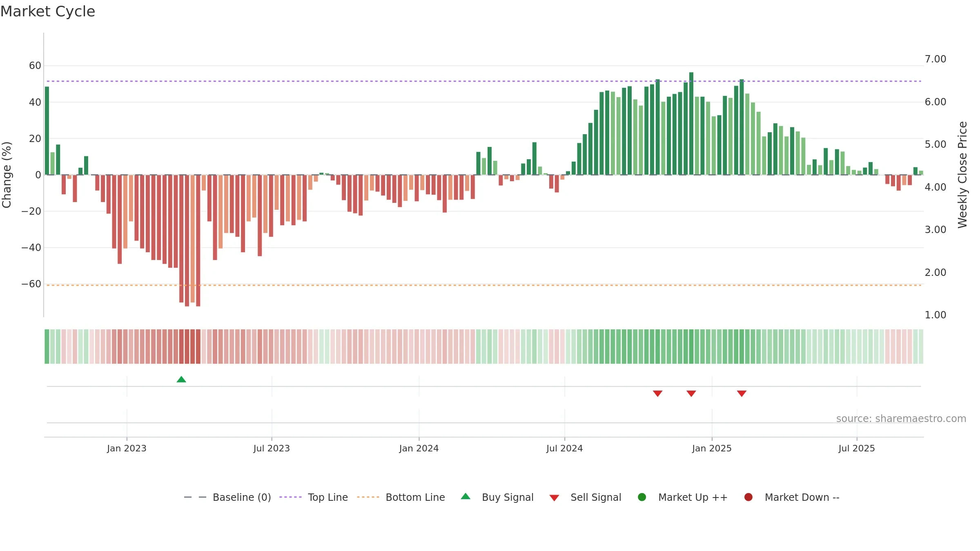Viewport: 980px width, 551px height.
Task: Click the Weekly Close Price axis title
Action: (x=962, y=175)
